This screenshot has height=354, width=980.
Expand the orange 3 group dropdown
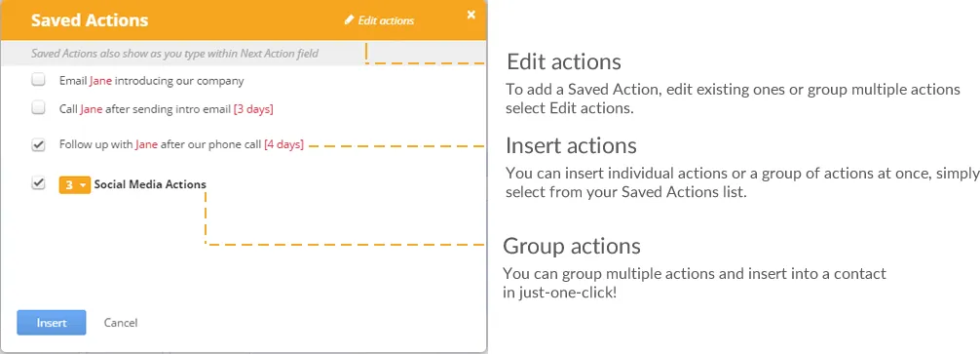pyautogui.click(x=75, y=185)
